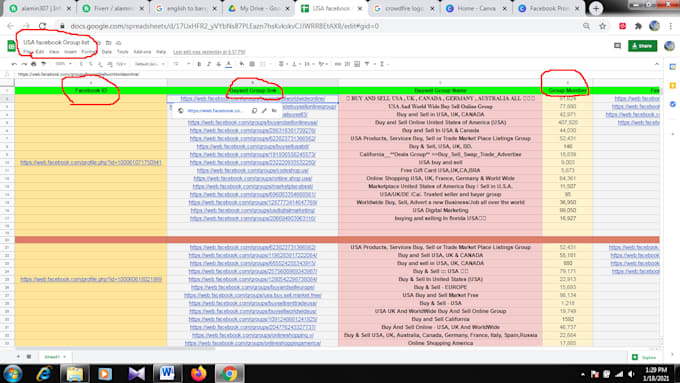Format selection as currency
This screenshot has width=680, height=383.
(81, 64)
